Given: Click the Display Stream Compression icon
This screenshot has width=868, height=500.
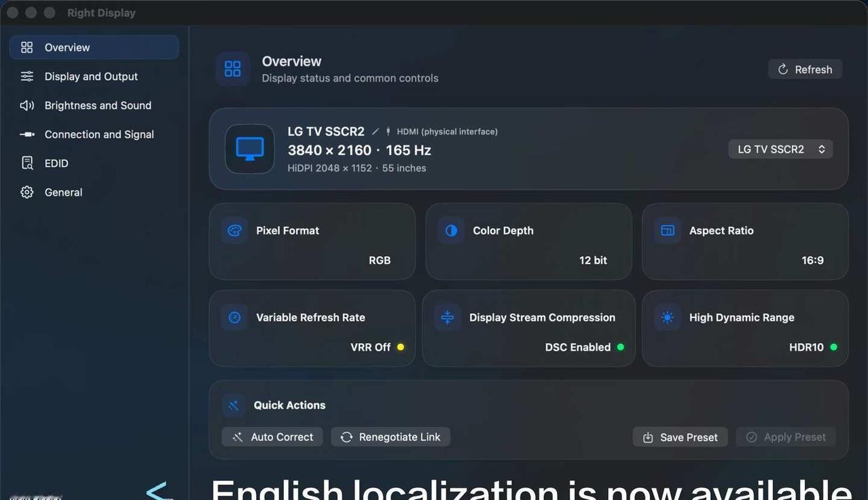Looking at the screenshot, I should tap(448, 317).
